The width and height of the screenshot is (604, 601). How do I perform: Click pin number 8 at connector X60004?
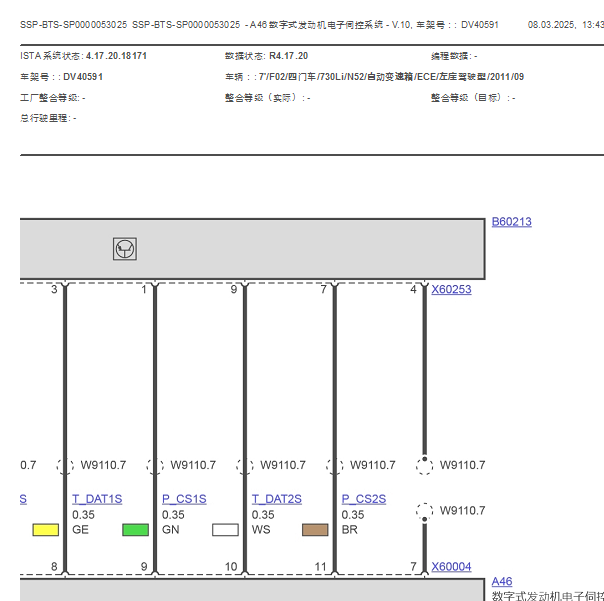pos(54,567)
